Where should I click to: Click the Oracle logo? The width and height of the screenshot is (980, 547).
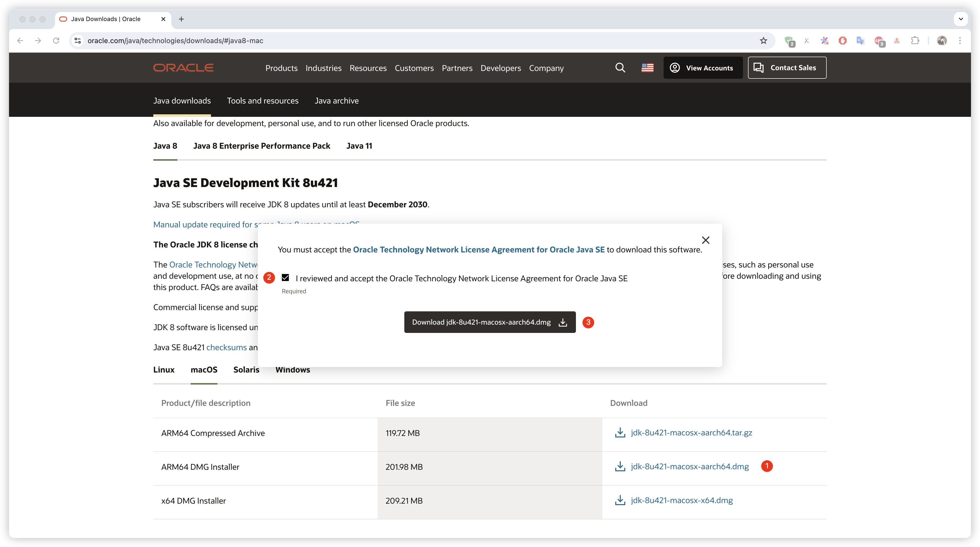coord(183,68)
